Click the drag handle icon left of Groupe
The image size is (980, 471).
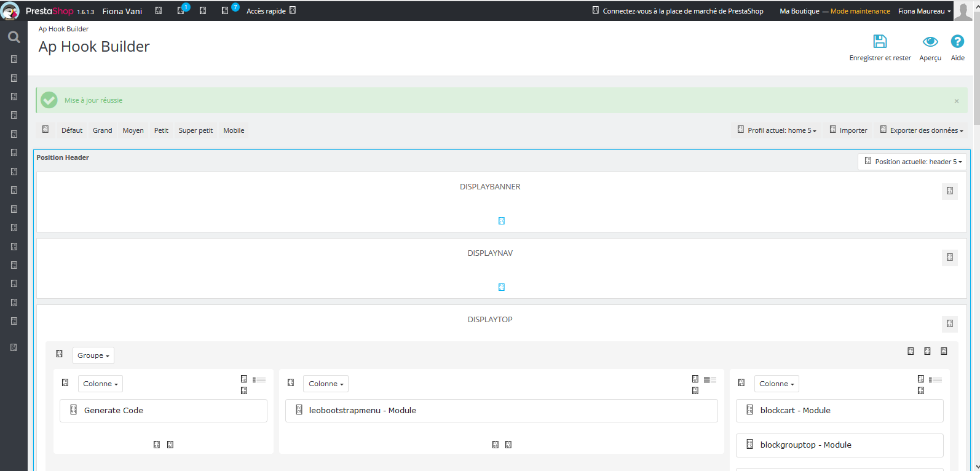[60, 354]
